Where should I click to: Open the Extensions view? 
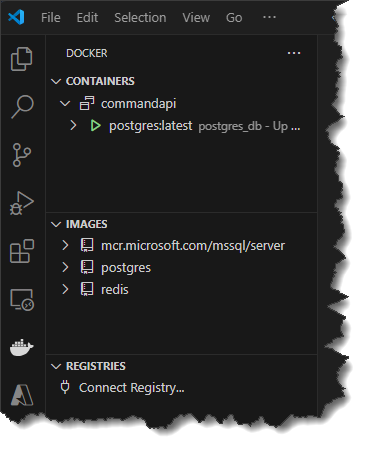point(22,251)
